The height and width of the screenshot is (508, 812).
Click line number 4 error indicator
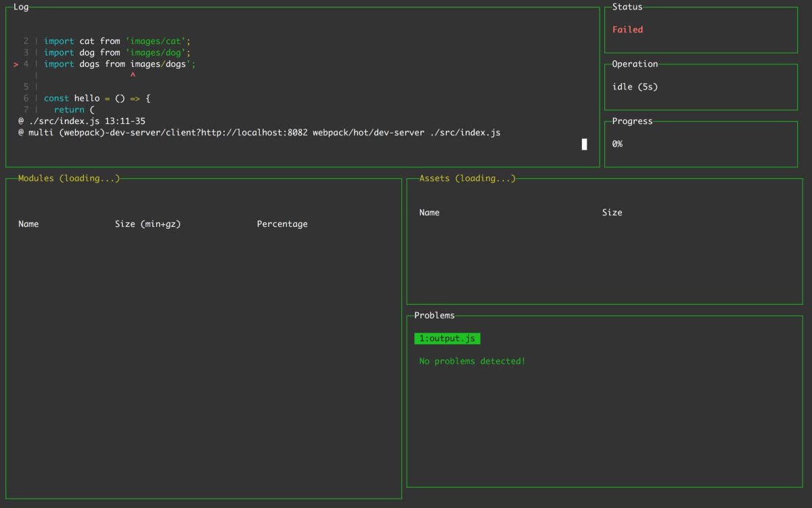pyautogui.click(x=26, y=64)
